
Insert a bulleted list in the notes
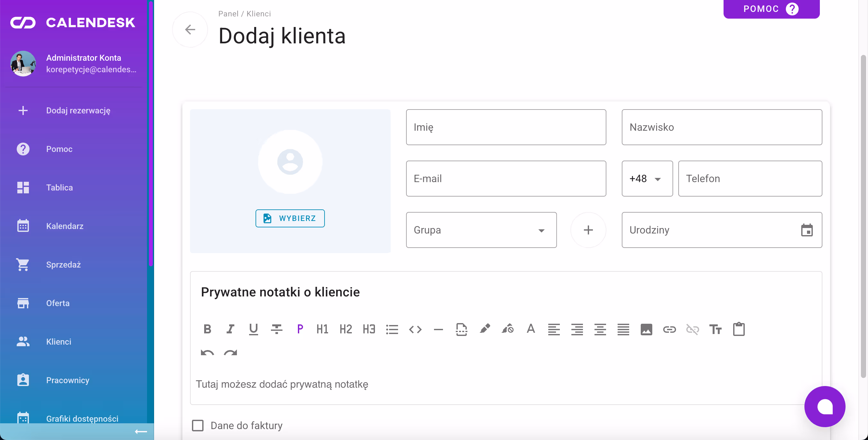(x=392, y=329)
